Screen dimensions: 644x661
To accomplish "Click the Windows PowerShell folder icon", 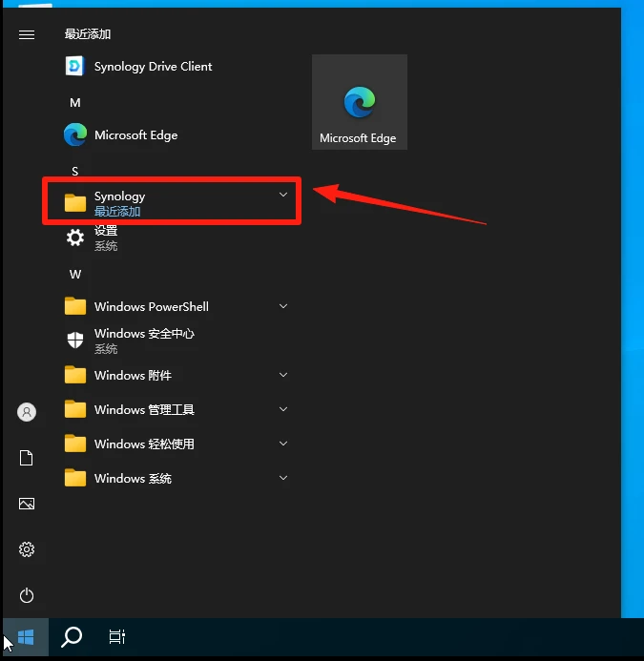I will 75,306.
